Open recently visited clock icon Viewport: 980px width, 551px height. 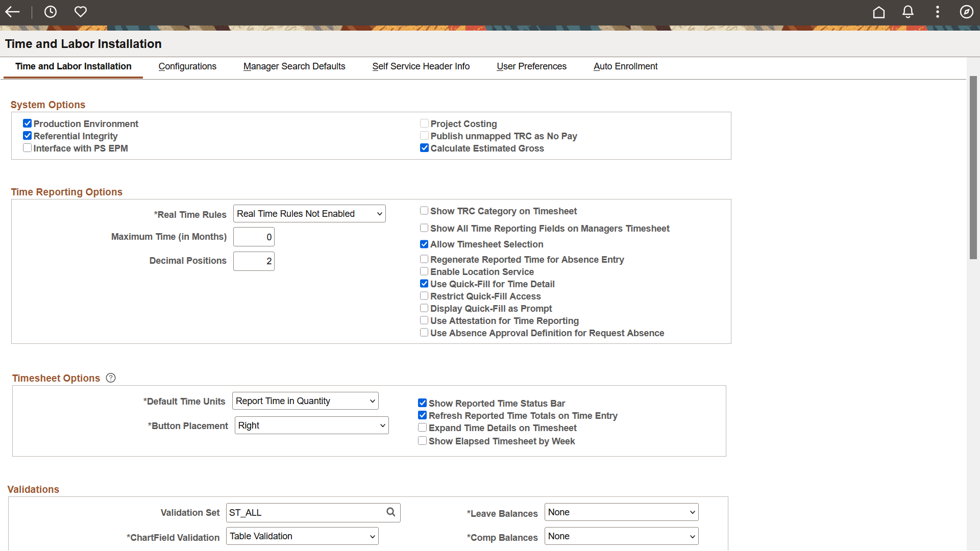coord(51,12)
